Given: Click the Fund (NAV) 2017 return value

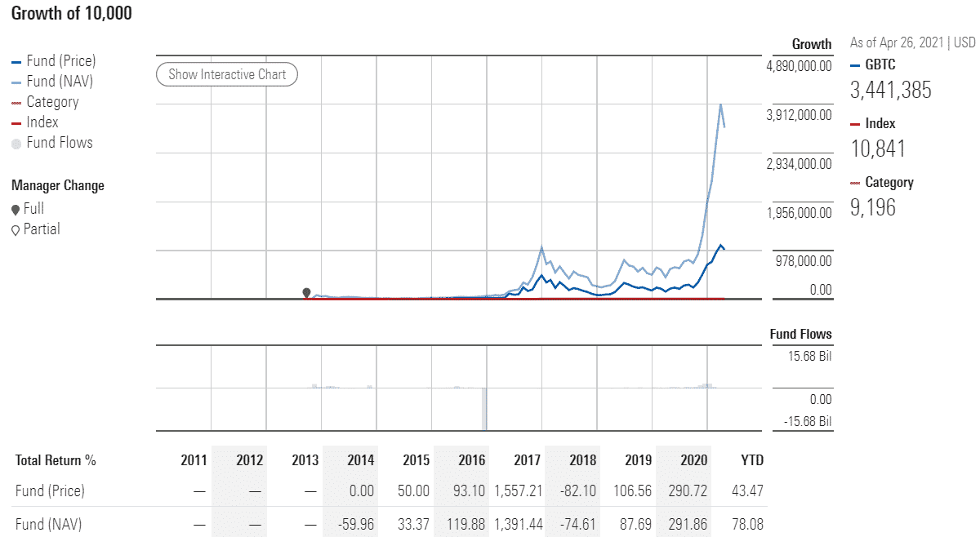Looking at the screenshot, I should tap(520, 521).
